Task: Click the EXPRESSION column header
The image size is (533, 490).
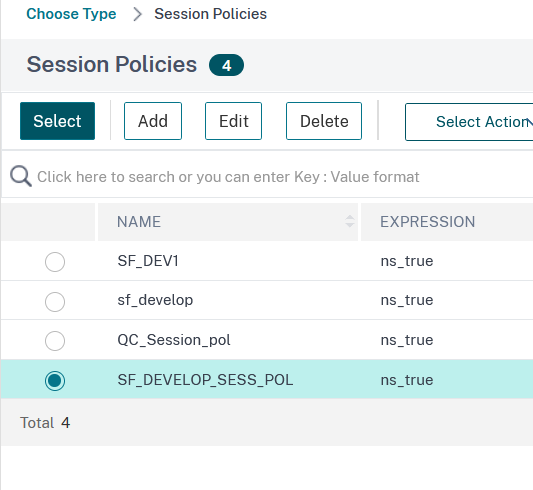Action: (x=427, y=222)
